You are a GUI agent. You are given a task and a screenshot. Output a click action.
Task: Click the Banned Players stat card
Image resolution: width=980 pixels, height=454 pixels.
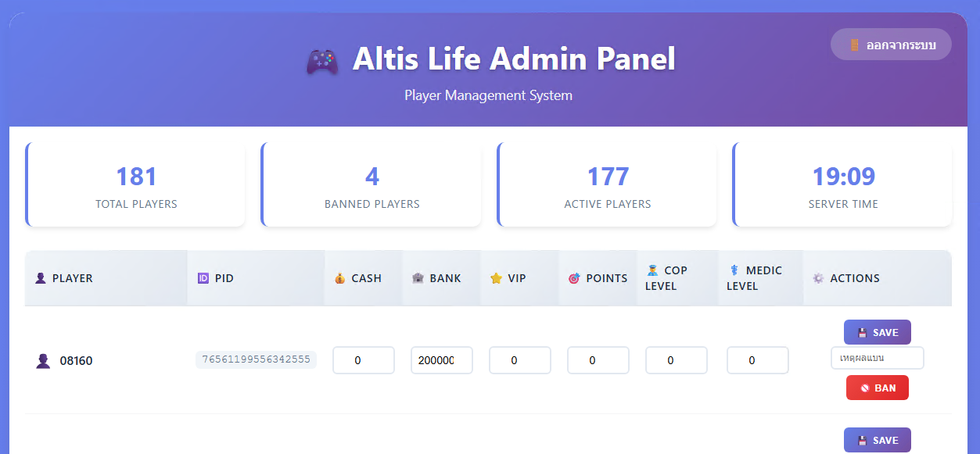pos(372,185)
